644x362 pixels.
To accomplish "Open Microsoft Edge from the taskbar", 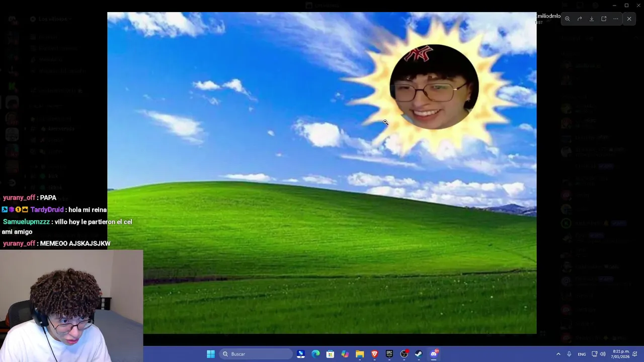I will 315,354.
